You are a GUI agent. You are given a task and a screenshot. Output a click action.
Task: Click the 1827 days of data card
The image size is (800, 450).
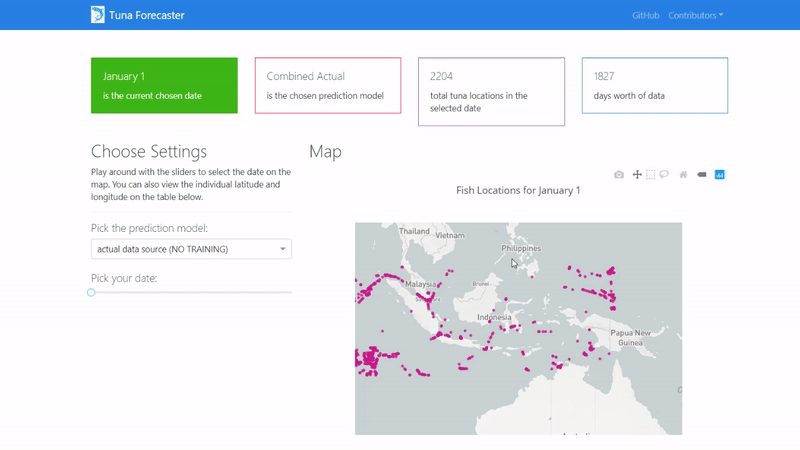click(655, 85)
